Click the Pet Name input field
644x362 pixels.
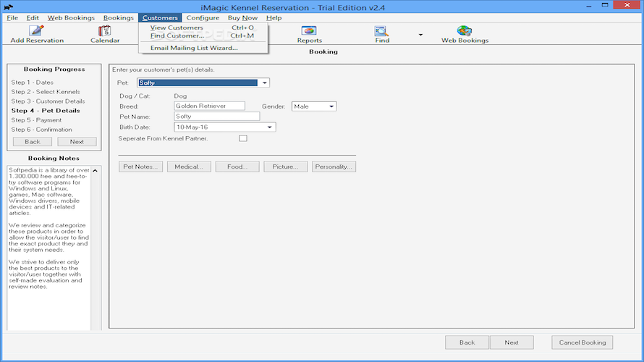point(217,117)
